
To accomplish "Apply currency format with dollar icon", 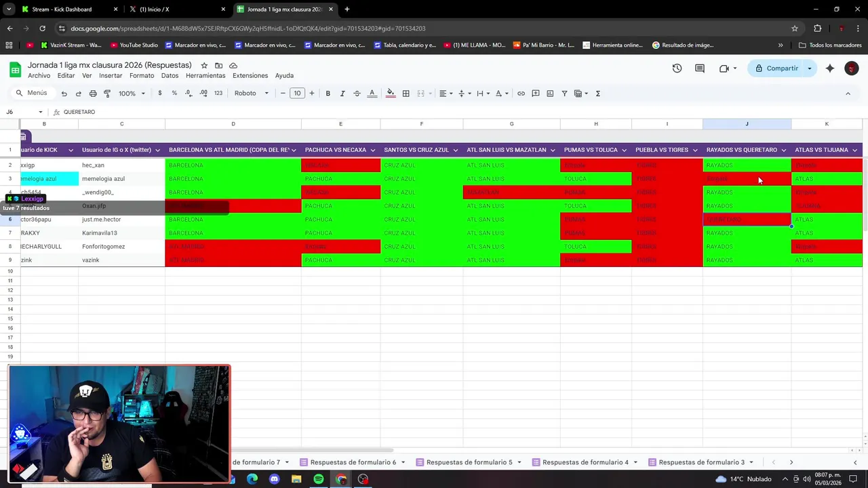I will (x=160, y=94).
